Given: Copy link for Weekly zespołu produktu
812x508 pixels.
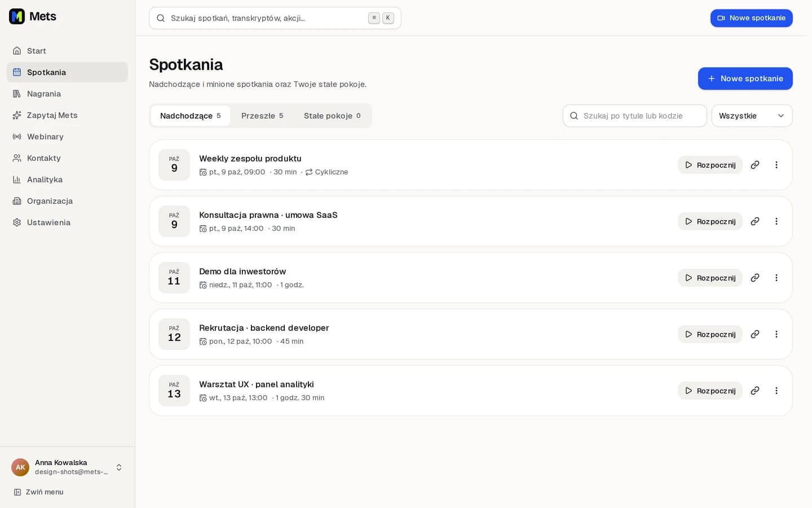Looking at the screenshot, I should coord(755,165).
